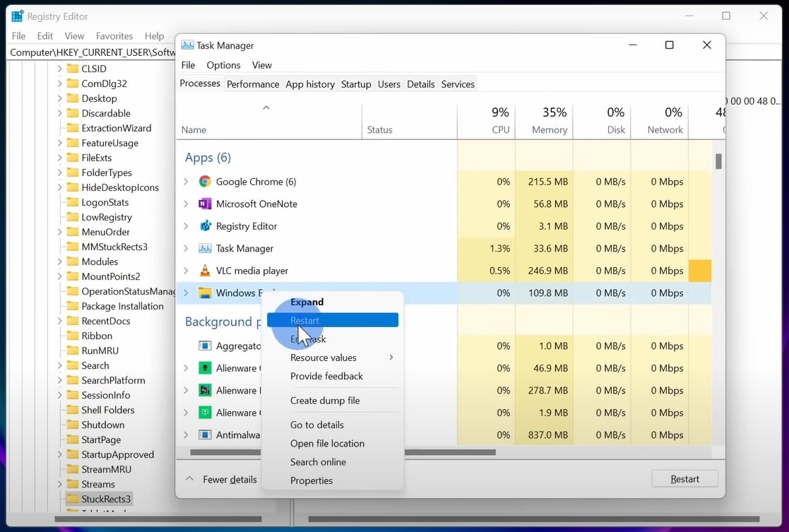Click the 246.9 MB memory value for VLC
Image resolution: width=789 pixels, height=532 pixels.
[547, 271]
